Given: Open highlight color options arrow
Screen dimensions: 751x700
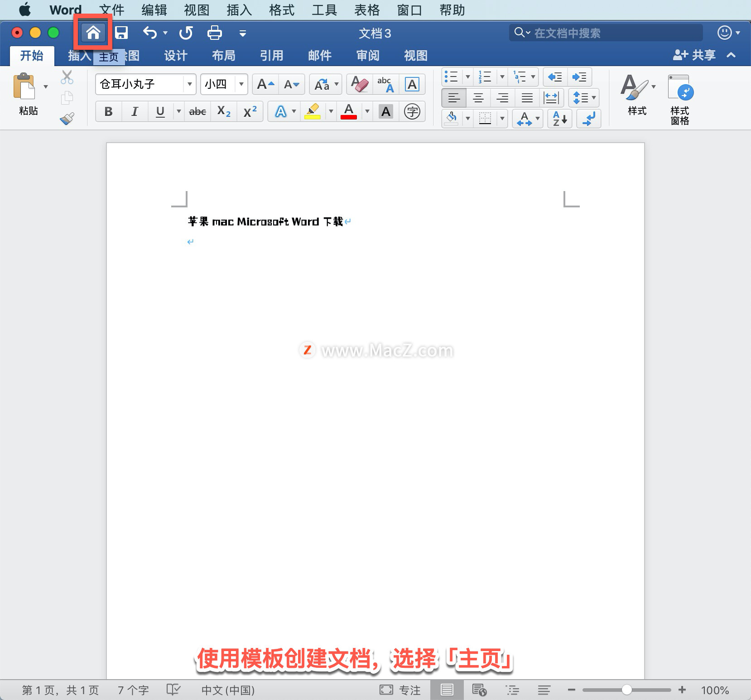Looking at the screenshot, I should tap(331, 111).
